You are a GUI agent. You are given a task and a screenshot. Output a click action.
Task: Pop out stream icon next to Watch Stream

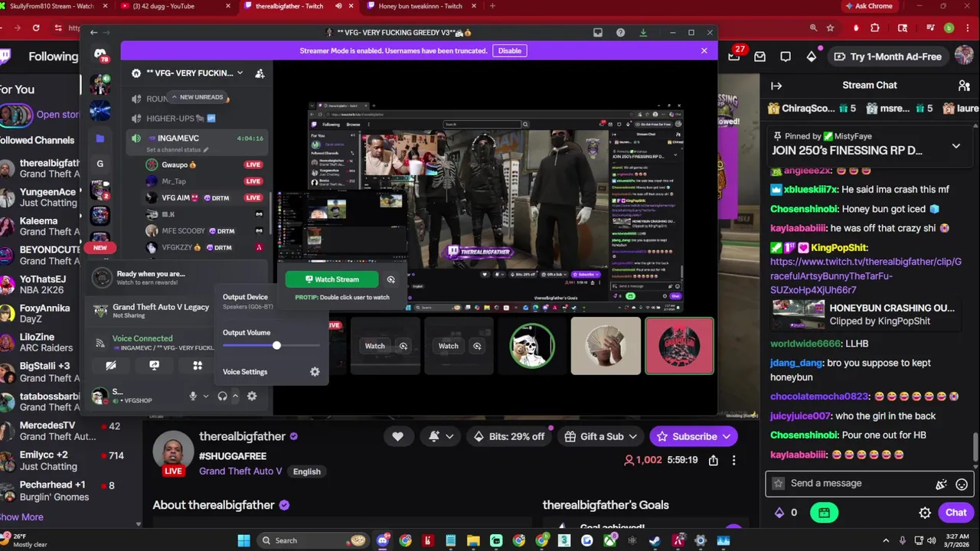click(391, 279)
